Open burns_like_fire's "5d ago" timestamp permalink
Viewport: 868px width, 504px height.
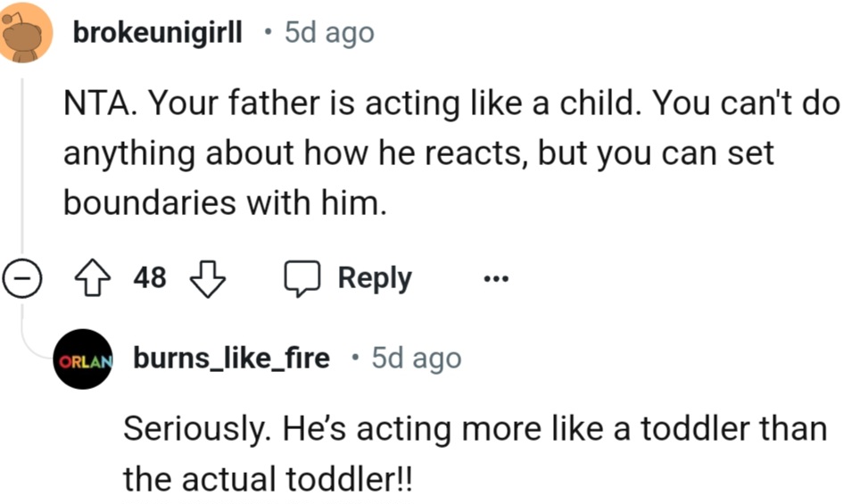point(417,359)
